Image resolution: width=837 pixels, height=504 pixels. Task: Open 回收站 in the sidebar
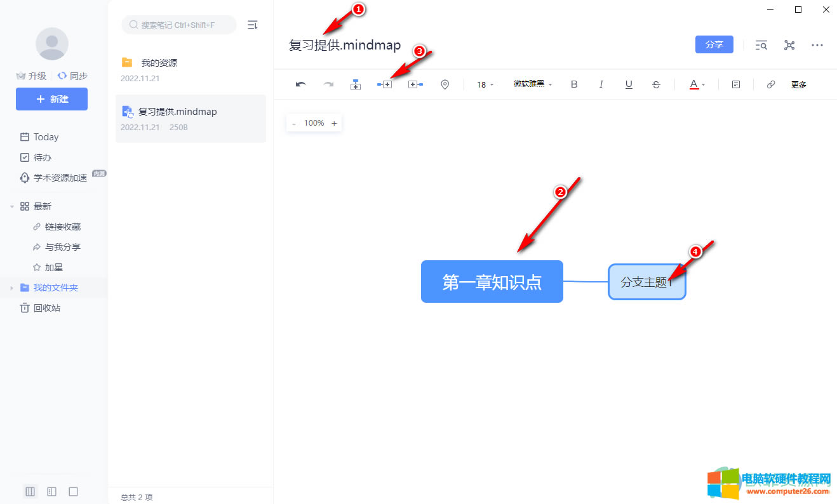[x=47, y=308]
